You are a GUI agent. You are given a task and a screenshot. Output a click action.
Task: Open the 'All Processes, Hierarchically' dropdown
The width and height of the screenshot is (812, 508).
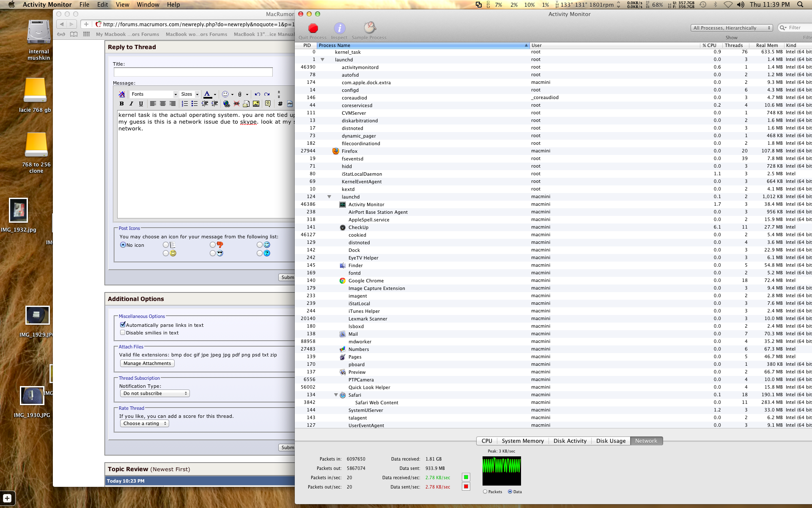(732, 28)
